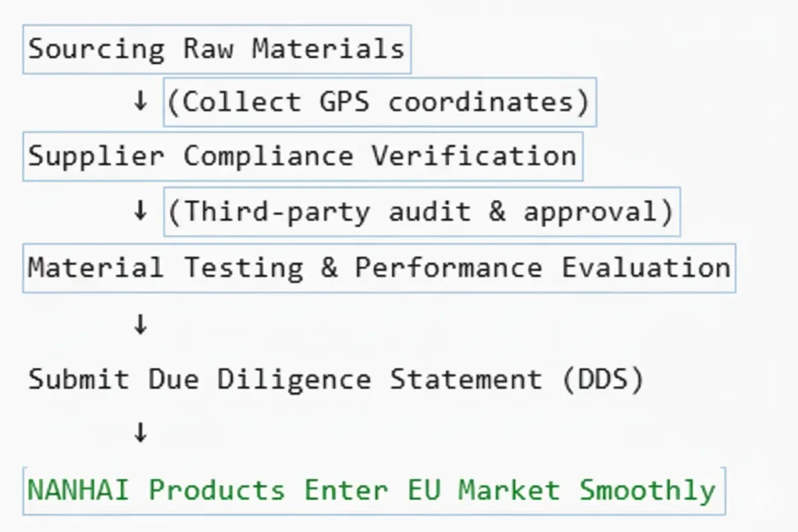
Task: Select the Sourcing Raw Materials box
Action: click(217, 49)
